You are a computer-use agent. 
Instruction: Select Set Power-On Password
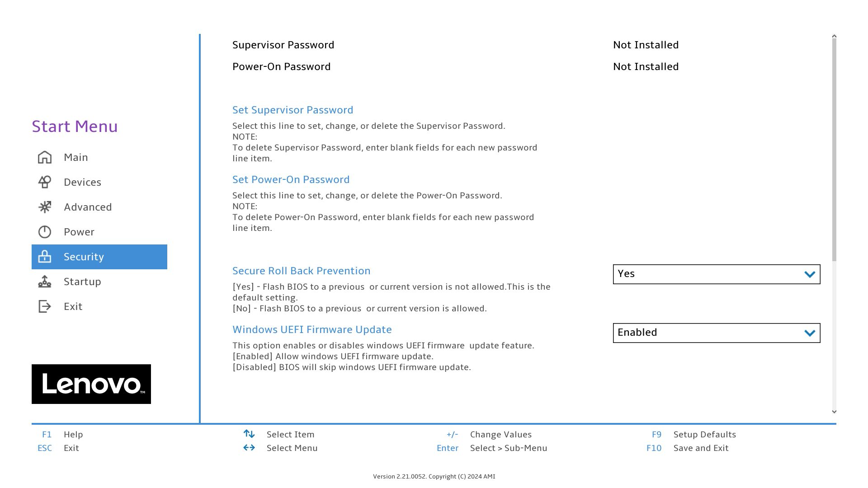291,179
